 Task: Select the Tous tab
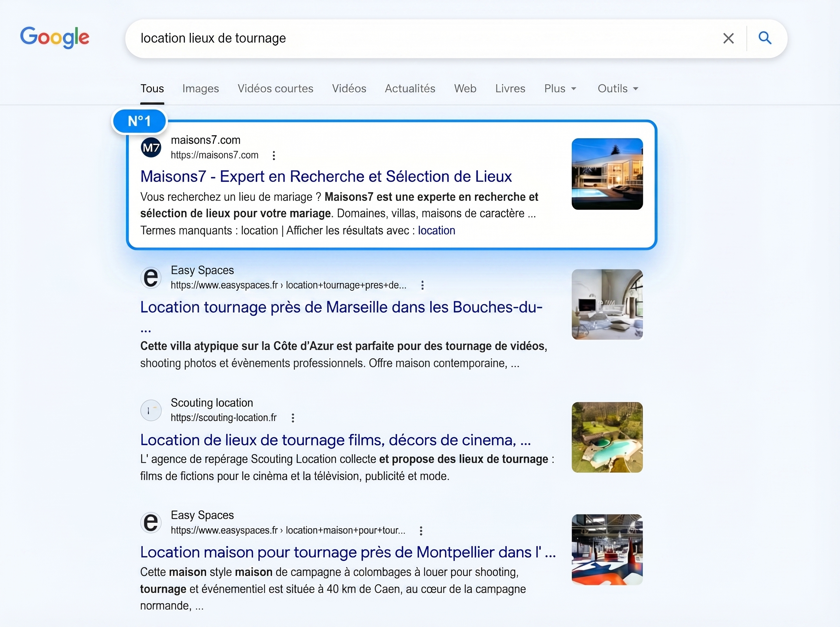tap(152, 89)
